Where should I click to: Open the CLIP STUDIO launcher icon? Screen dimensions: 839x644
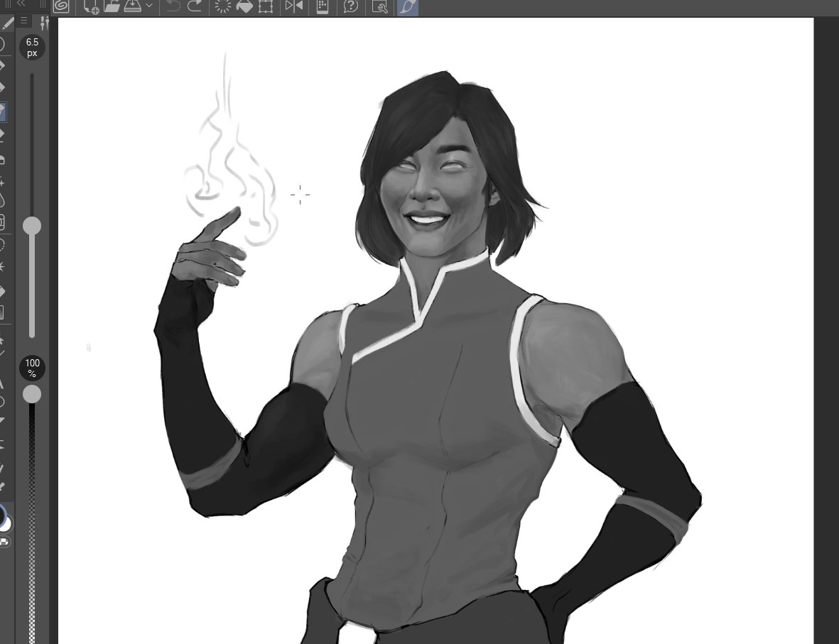pyautogui.click(x=61, y=6)
